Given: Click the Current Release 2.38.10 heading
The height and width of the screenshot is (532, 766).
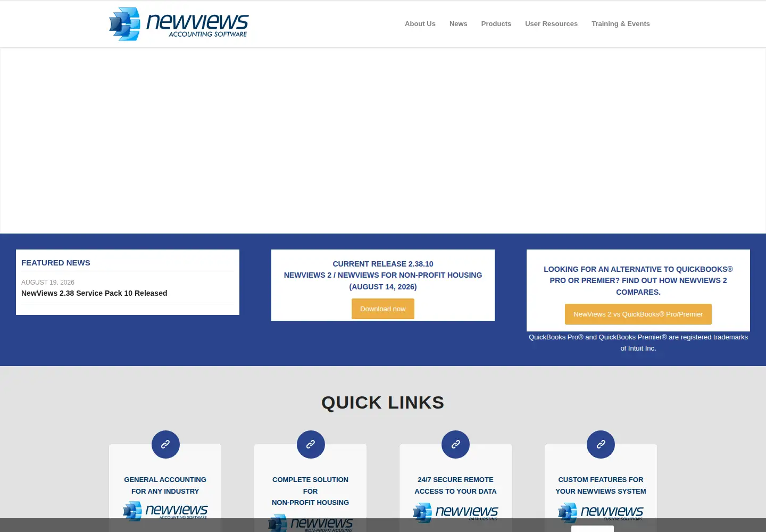Looking at the screenshot, I should coord(383,275).
